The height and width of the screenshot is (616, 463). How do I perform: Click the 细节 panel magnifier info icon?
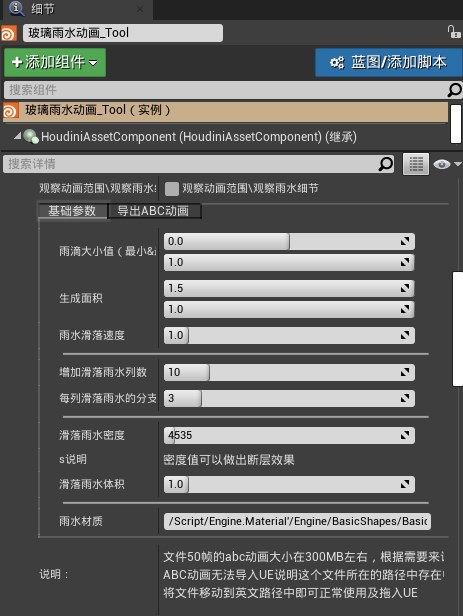(x=16, y=9)
